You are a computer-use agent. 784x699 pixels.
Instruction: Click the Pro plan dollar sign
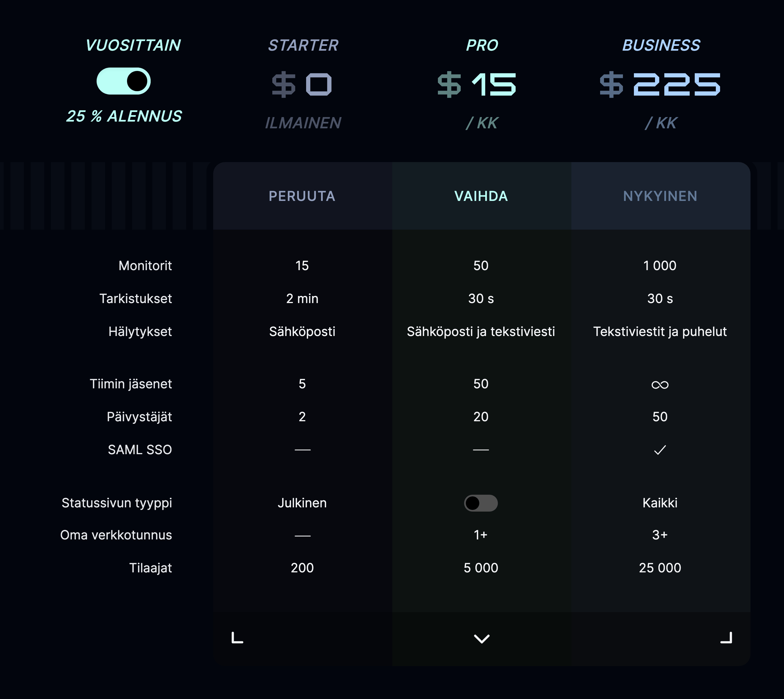click(449, 84)
